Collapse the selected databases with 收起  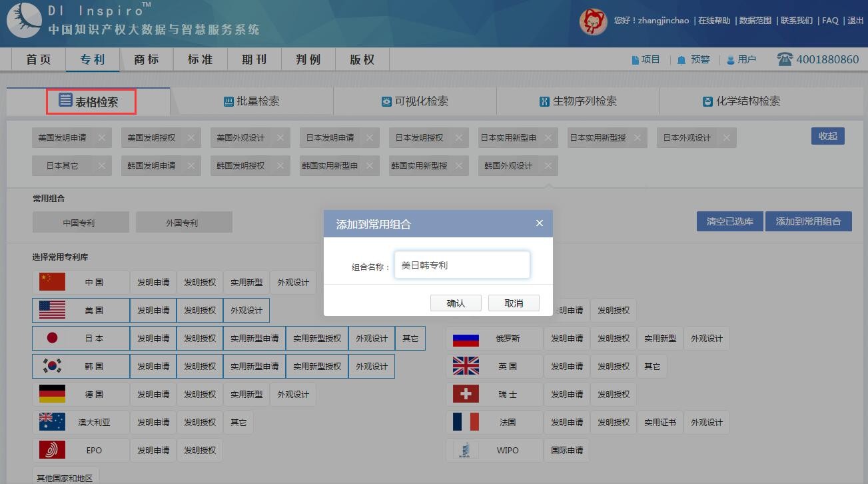click(x=827, y=136)
